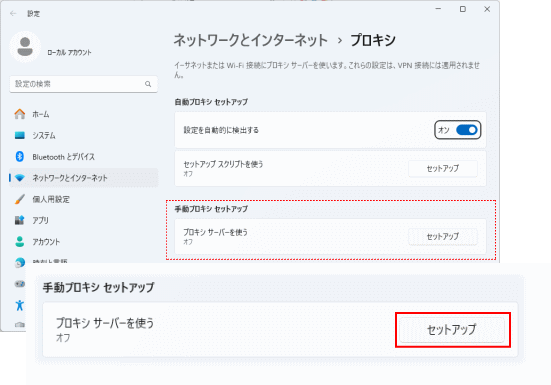Click the search magnifier icon

click(x=148, y=84)
